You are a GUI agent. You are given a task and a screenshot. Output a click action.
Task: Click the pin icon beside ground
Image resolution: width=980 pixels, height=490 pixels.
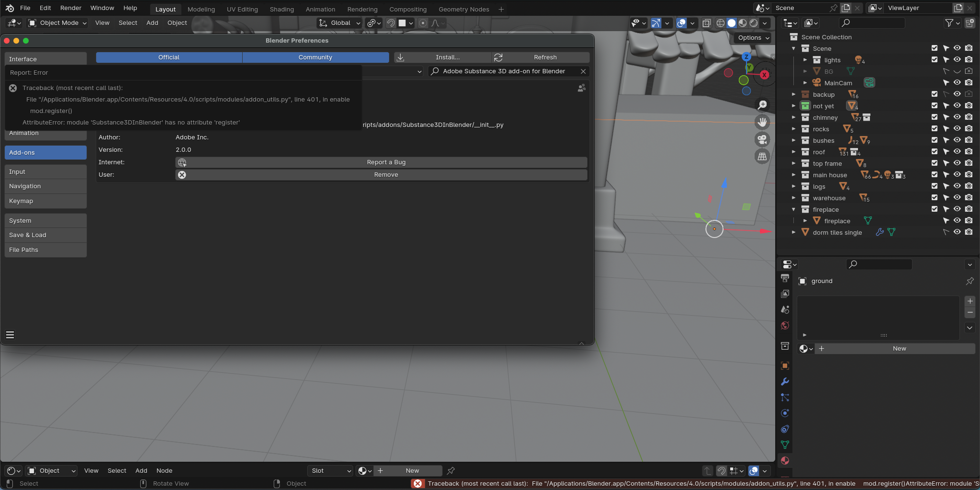pos(970,281)
